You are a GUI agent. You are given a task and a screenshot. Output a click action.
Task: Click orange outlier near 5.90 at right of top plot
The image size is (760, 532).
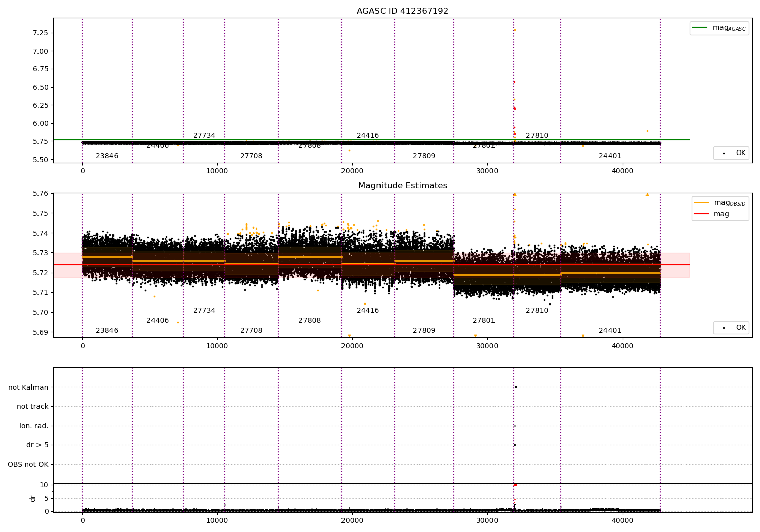(647, 131)
